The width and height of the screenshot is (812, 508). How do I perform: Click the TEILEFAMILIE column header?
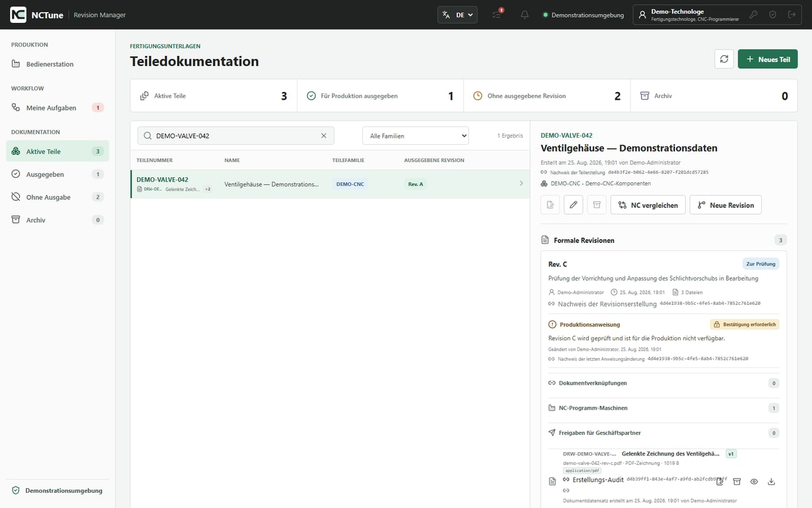point(348,161)
